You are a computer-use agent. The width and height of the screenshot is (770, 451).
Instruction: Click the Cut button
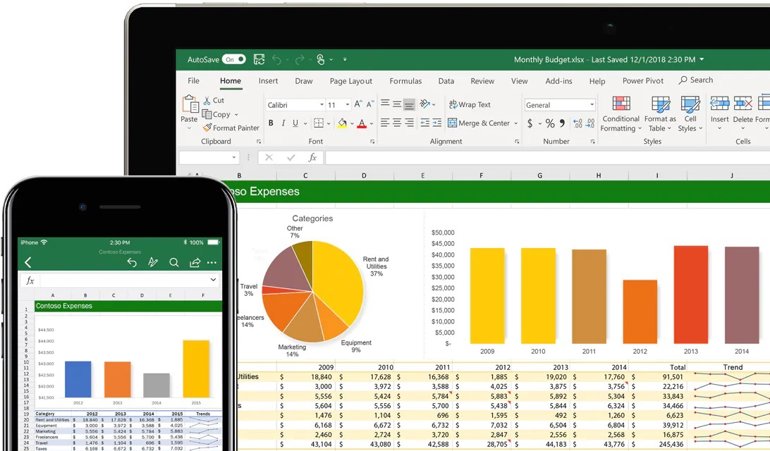(x=213, y=101)
